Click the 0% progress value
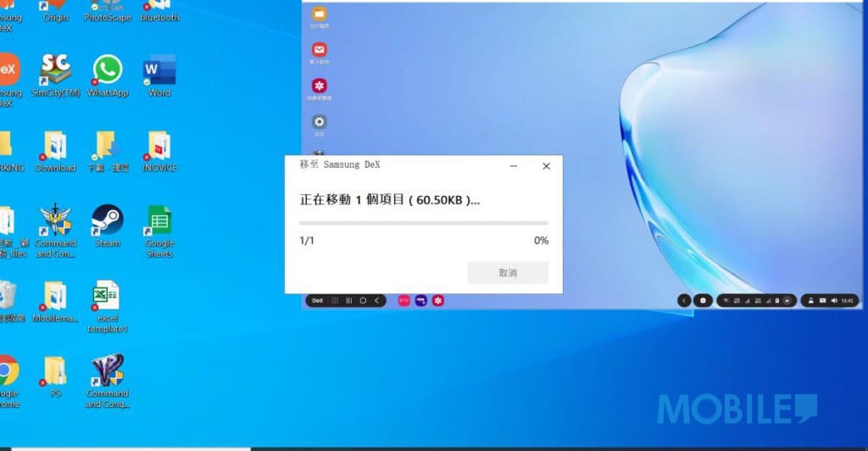 point(542,240)
